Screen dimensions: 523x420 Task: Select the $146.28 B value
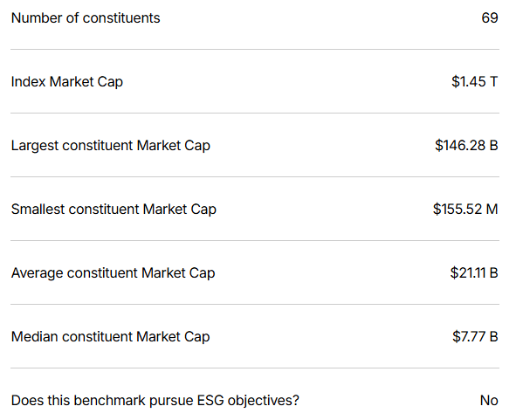point(466,146)
